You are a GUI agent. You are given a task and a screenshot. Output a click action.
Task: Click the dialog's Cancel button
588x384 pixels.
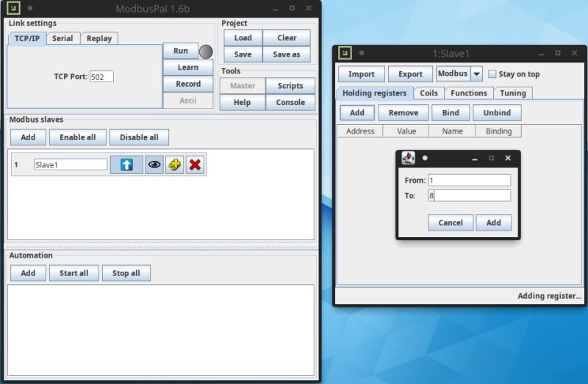[x=451, y=222]
